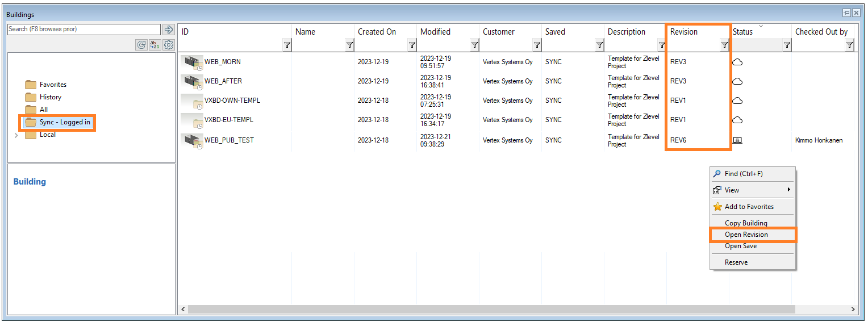
Task: Click the VXBD-OWN-TEMPL thumbnail
Action: point(192,101)
